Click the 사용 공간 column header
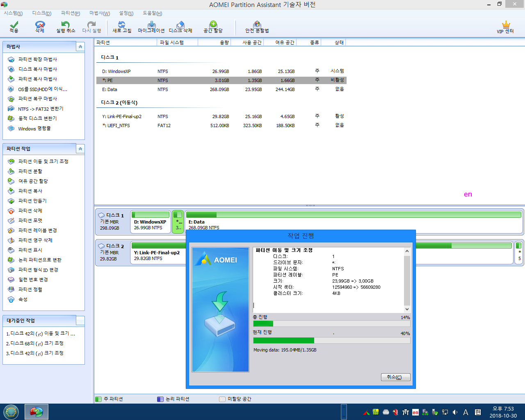 (x=247, y=43)
